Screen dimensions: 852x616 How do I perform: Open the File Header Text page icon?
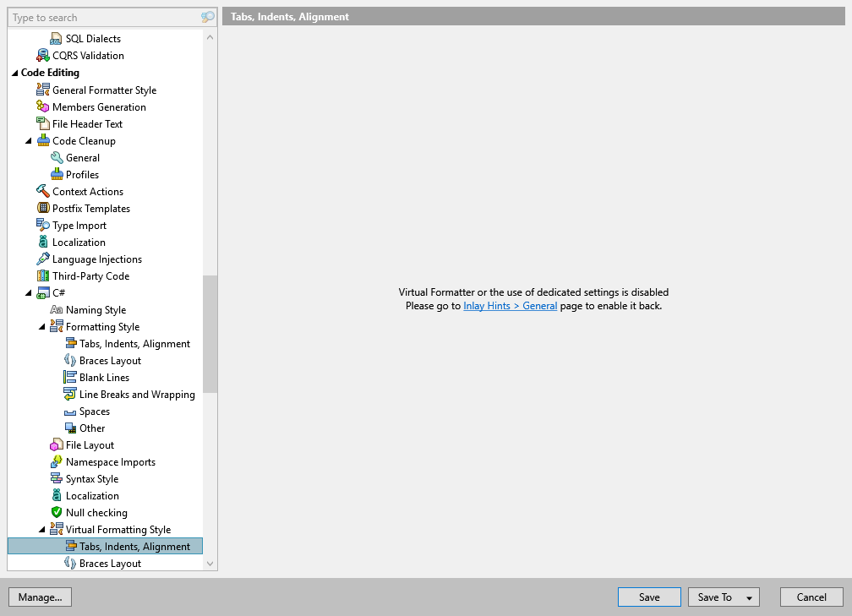[x=45, y=123]
